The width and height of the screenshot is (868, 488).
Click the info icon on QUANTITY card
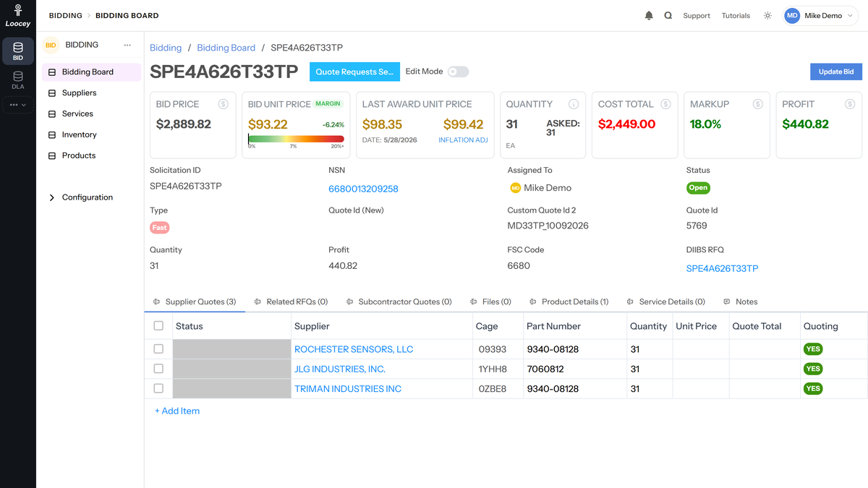(x=574, y=104)
